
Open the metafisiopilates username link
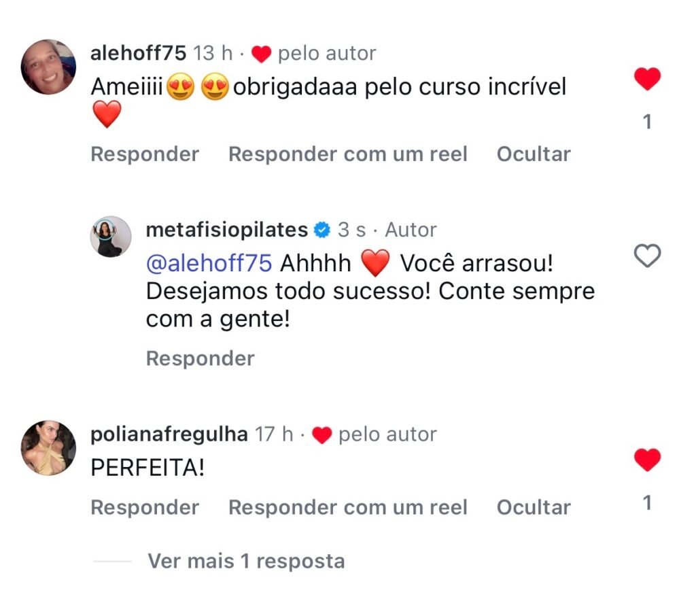(226, 230)
